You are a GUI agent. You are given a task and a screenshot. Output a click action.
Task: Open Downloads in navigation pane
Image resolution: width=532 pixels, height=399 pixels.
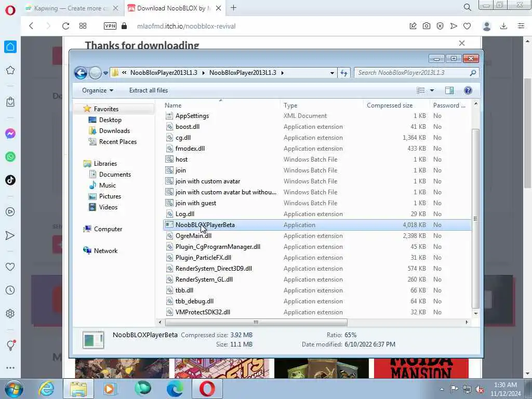tap(114, 130)
